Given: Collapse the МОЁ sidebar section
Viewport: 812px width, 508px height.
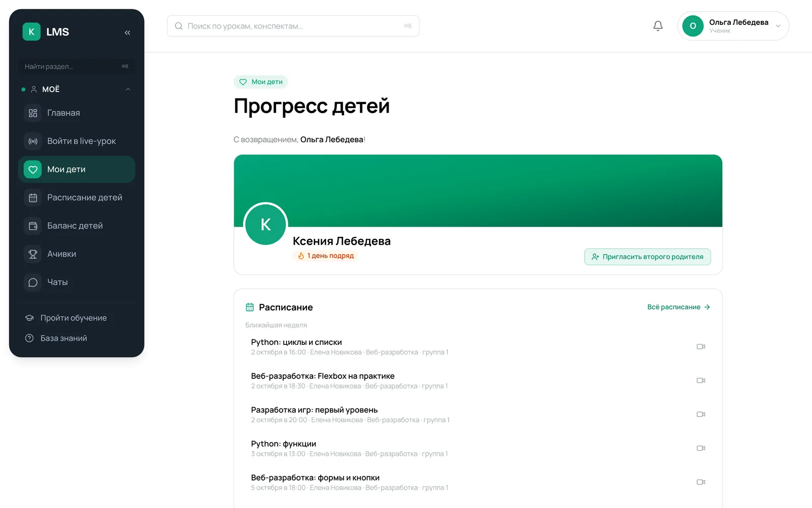Looking at the screenshot, I should 77,89.
